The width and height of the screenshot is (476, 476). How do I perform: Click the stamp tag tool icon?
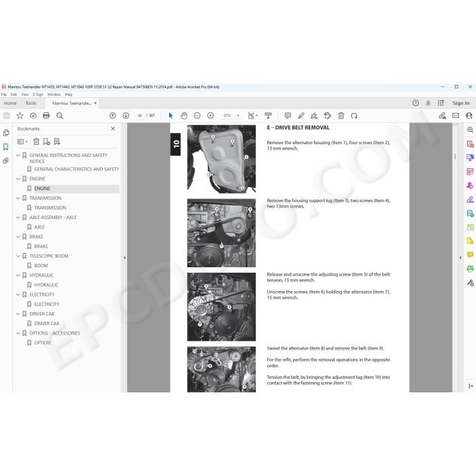pyautogui.click(x=328, y=116)
